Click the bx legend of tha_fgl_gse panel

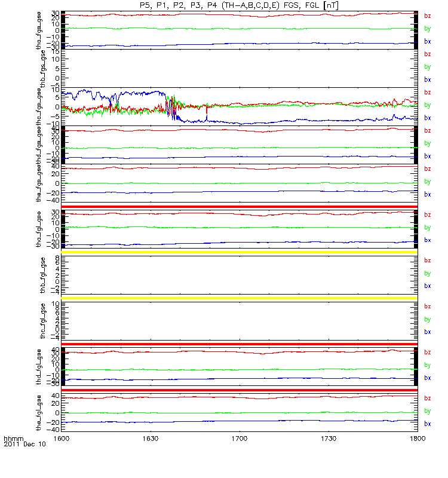click(427, 240)
